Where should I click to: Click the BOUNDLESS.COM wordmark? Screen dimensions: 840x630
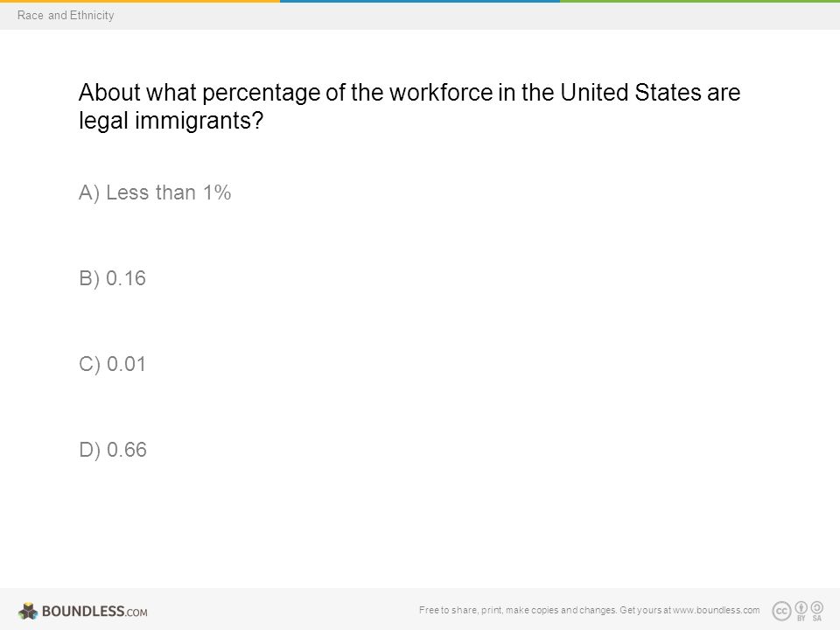pos(94,612)
